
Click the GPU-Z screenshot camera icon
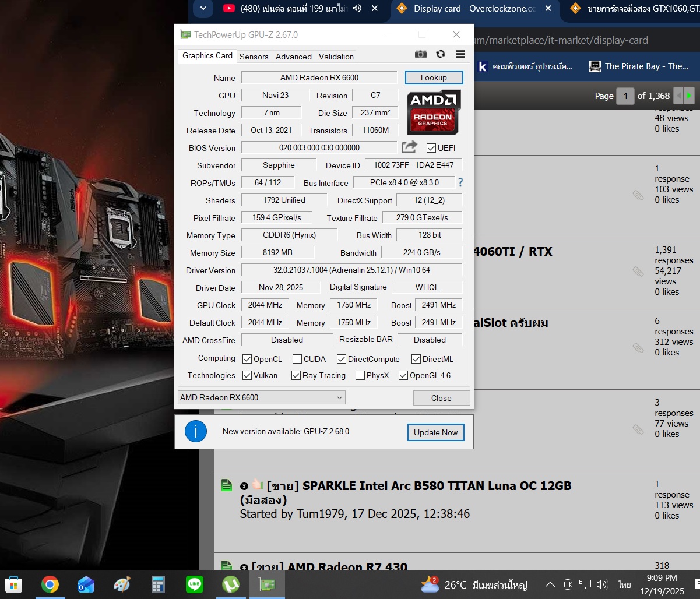click(x=420, y=54)
